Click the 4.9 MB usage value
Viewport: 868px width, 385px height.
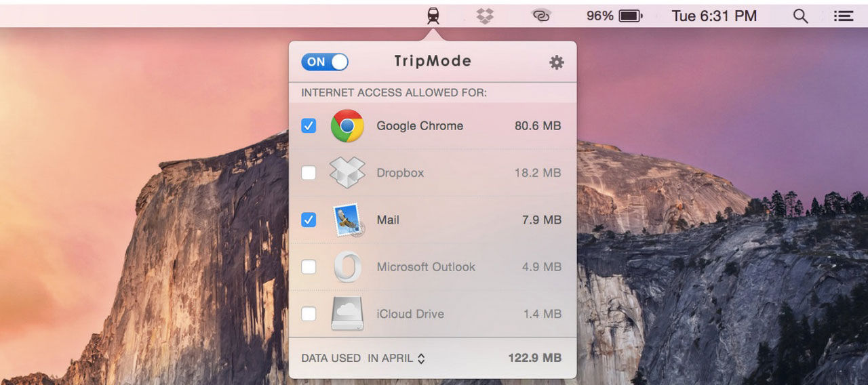coord(541,267)
